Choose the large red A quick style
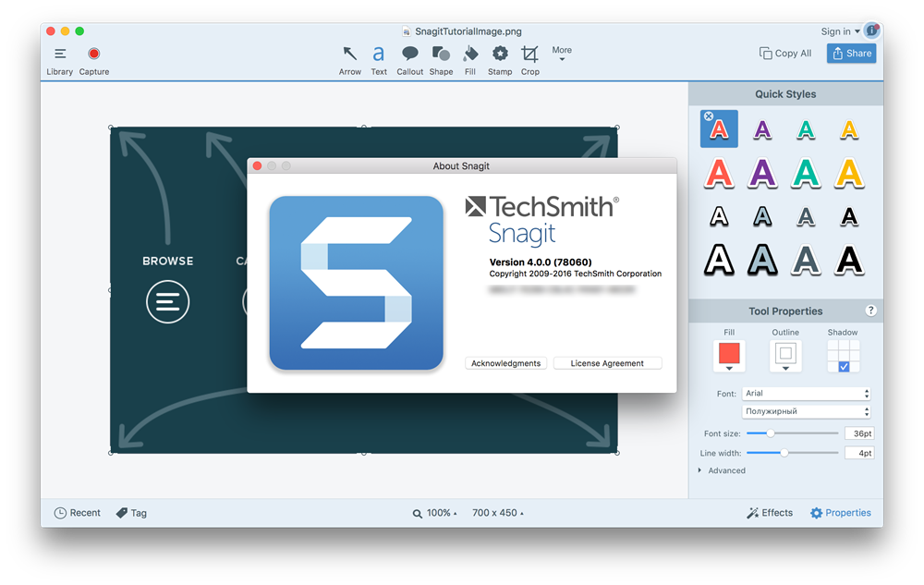Viewport: 924px width, 585px height. [x=719, y=173]
